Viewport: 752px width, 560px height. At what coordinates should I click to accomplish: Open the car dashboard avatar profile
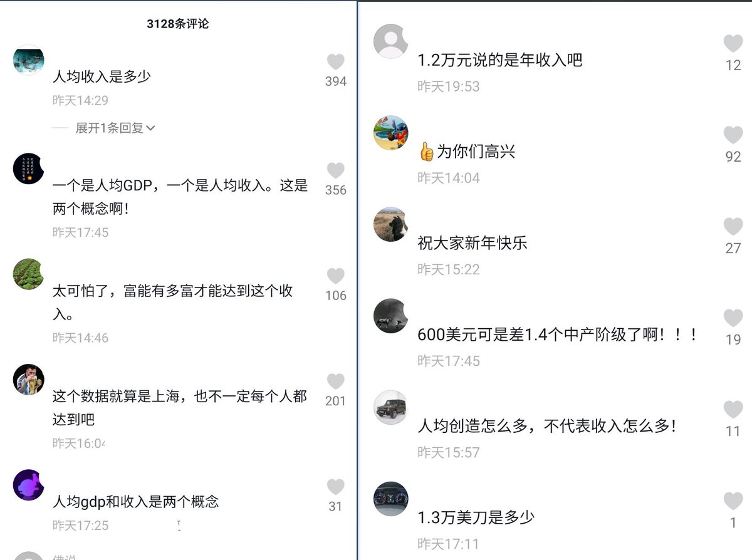click(x=390, y=499)
